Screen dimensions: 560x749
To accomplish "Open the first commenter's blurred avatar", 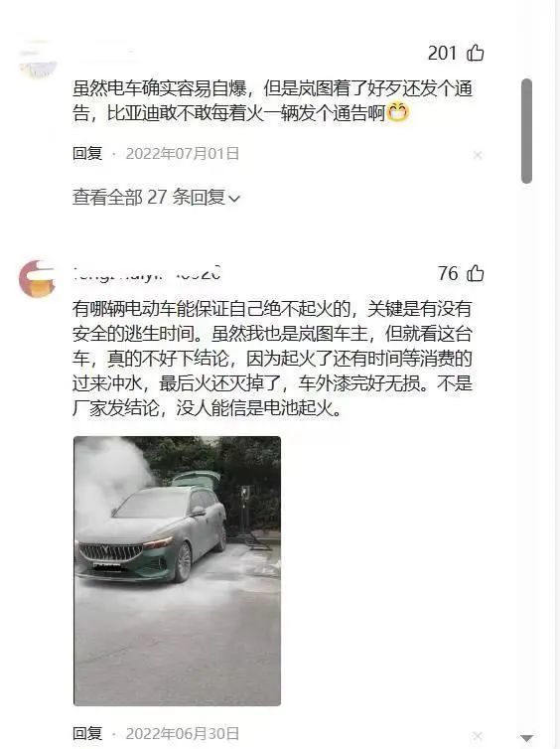I will click(38, 61).
